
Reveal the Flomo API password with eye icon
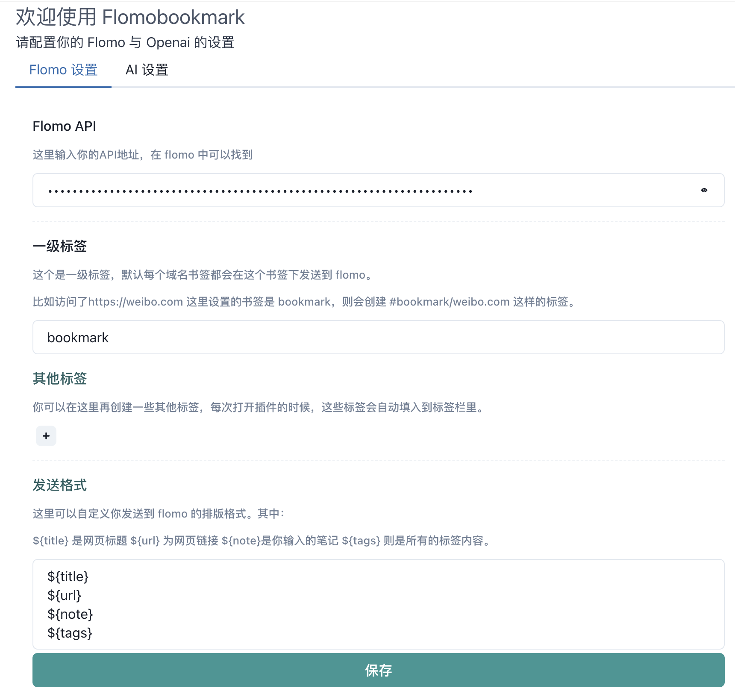point(704,190)
